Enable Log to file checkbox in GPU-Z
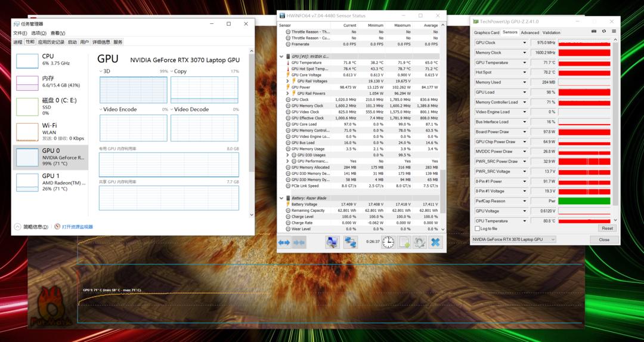644x342 pixels. click(477, 229)
